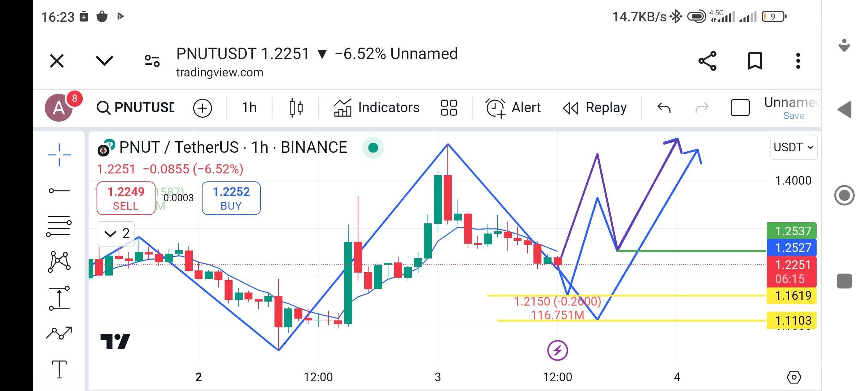
Task: Tap the battery indicator in status bar
Action: point(774,17)
